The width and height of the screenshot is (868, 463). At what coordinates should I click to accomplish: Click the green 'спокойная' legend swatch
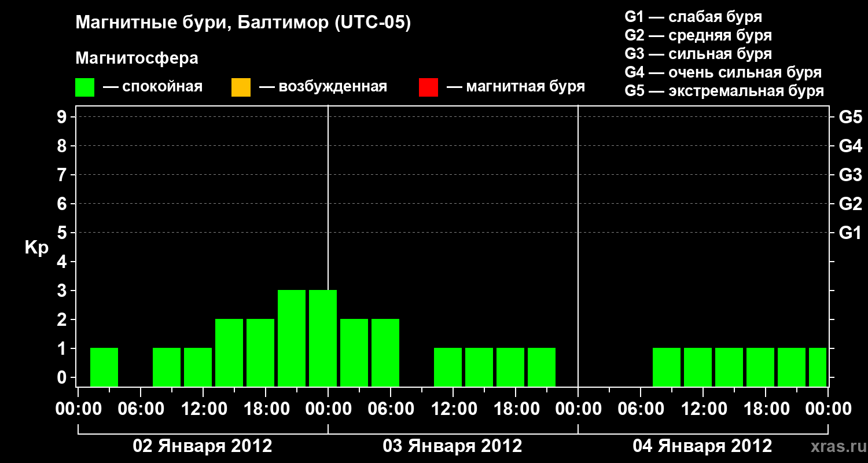[85, 87]
